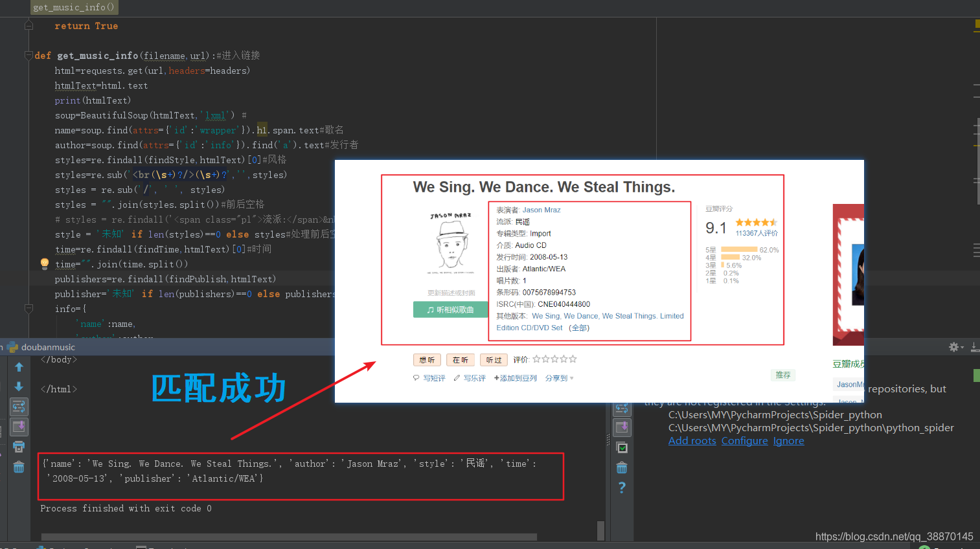This screenshot has width=980, height=549.
Task: Click the '+添加到豆列' link
Action: (516, 378)
